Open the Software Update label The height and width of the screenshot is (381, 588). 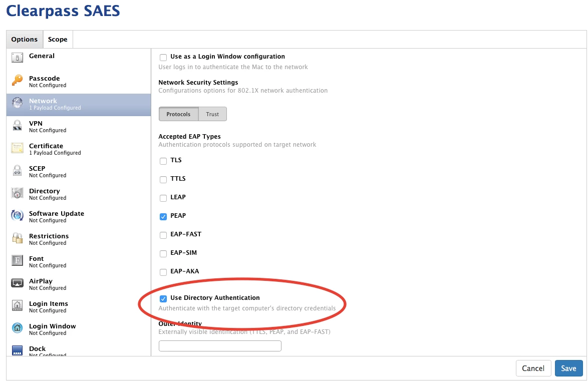point(57,213)
